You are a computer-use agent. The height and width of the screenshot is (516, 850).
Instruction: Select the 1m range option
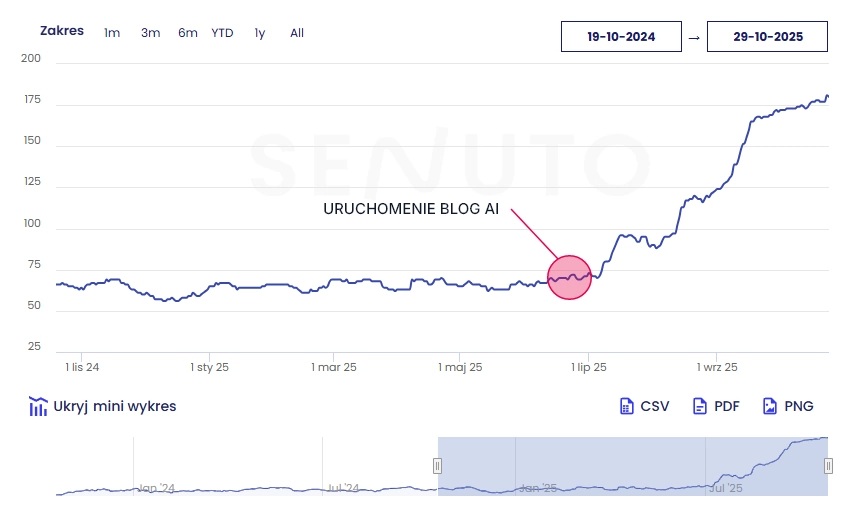click(112, 33)
